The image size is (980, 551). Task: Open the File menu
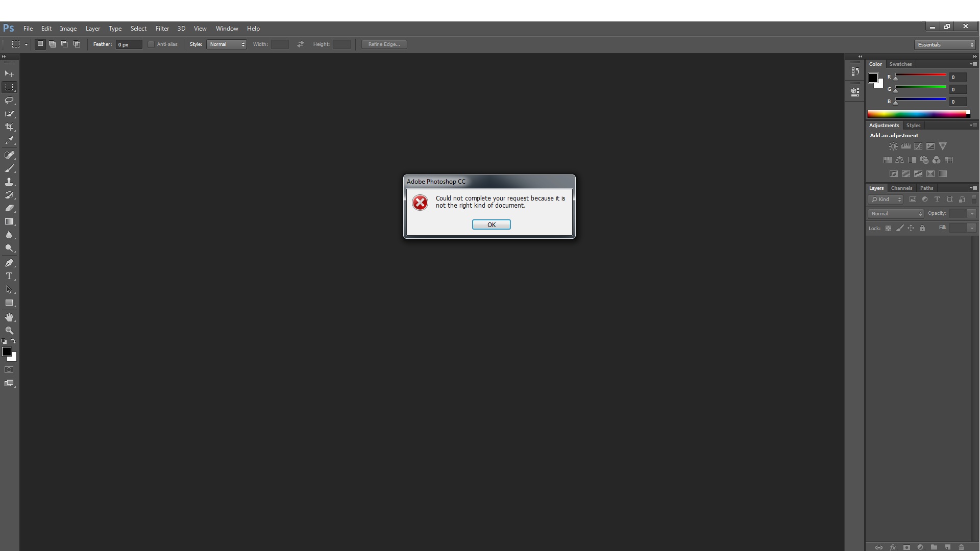(28, 29)
